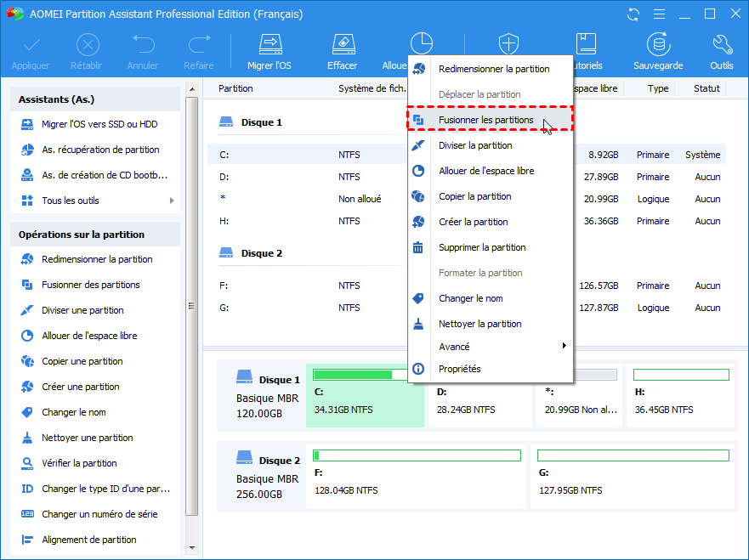Select the unallocated * row in list
Viewport: 749px width, 560px height.
click(467, 199)
